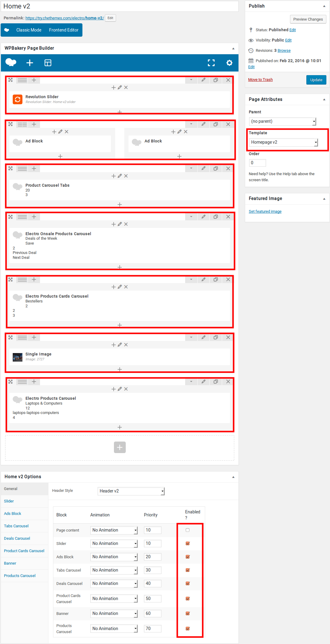Viewport: 330px width, 644px height.
Task: Delete the Electro Onsale Products Carousel row
Action: 228,217
